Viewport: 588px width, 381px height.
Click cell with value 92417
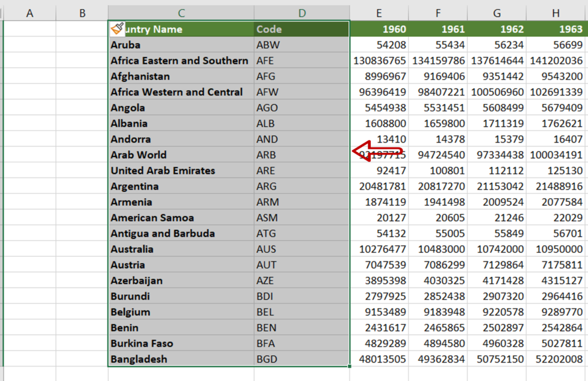(x=379, y=171)
